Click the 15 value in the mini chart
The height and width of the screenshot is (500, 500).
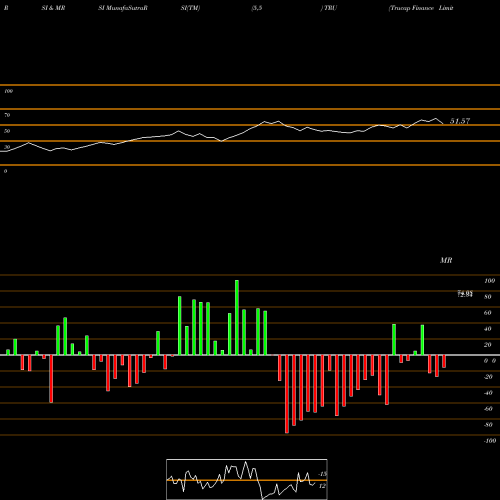323,474
